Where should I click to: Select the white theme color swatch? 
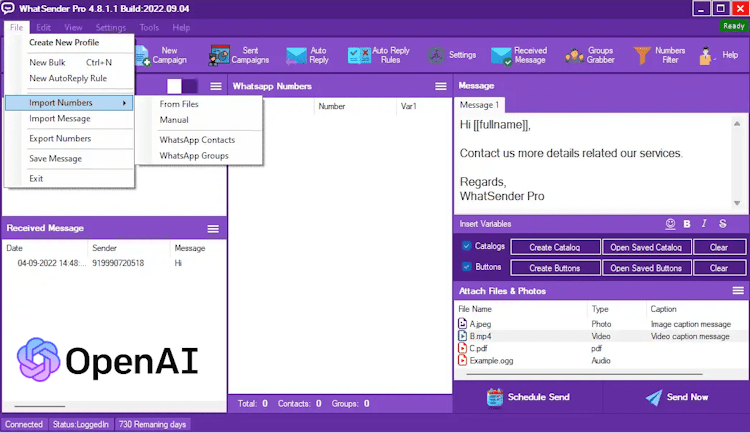pos(174,86)
